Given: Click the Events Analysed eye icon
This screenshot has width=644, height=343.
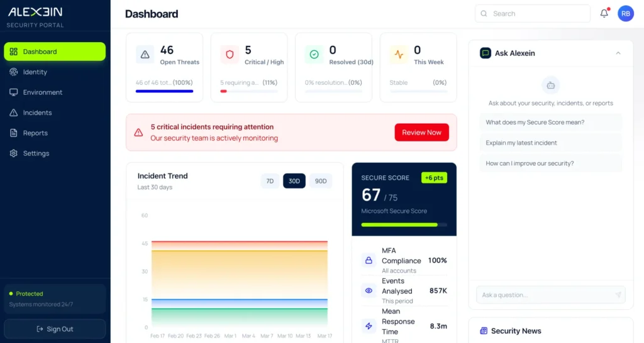Looking at the screenshot, I should coord(369,291).
